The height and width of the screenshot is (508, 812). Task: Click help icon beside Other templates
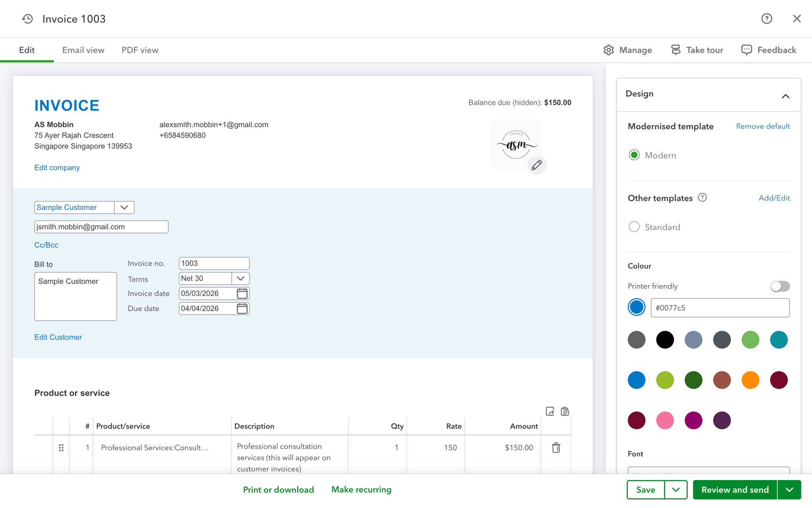(x=702, y=198)
